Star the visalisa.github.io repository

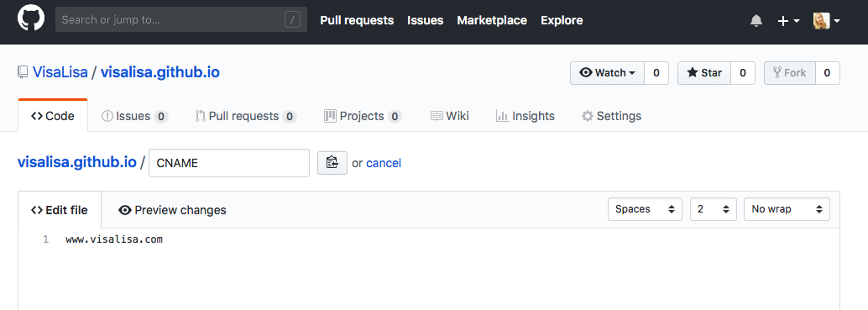pos(704,73)
